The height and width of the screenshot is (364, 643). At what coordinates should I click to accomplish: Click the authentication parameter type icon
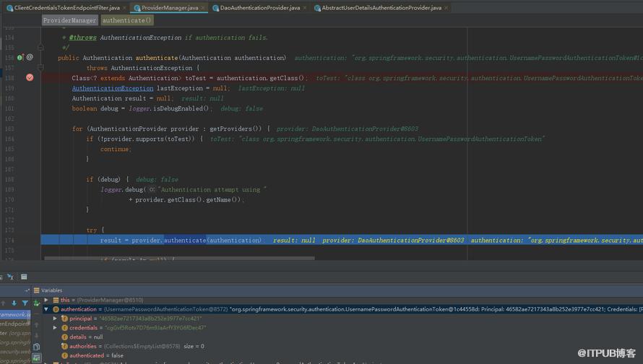tap(56, 310)
